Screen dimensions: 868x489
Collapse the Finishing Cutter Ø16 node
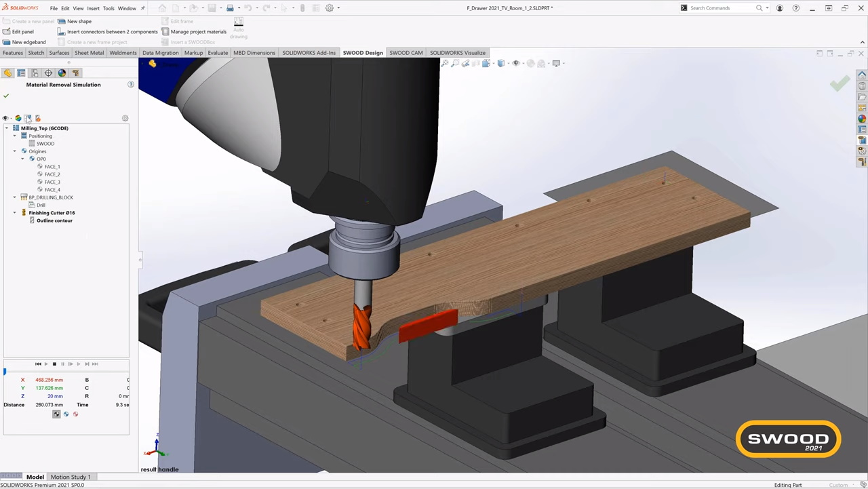point(15,213)
